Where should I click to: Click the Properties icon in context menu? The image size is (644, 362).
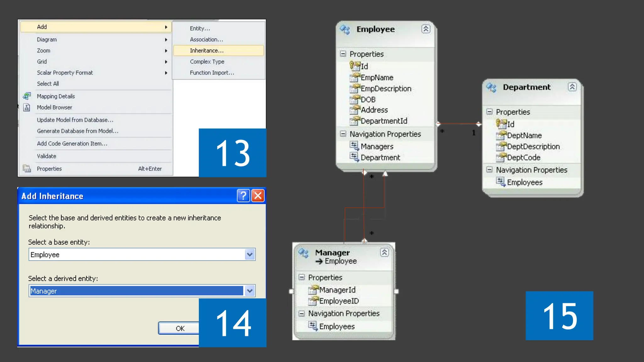[x=27, y=169]
